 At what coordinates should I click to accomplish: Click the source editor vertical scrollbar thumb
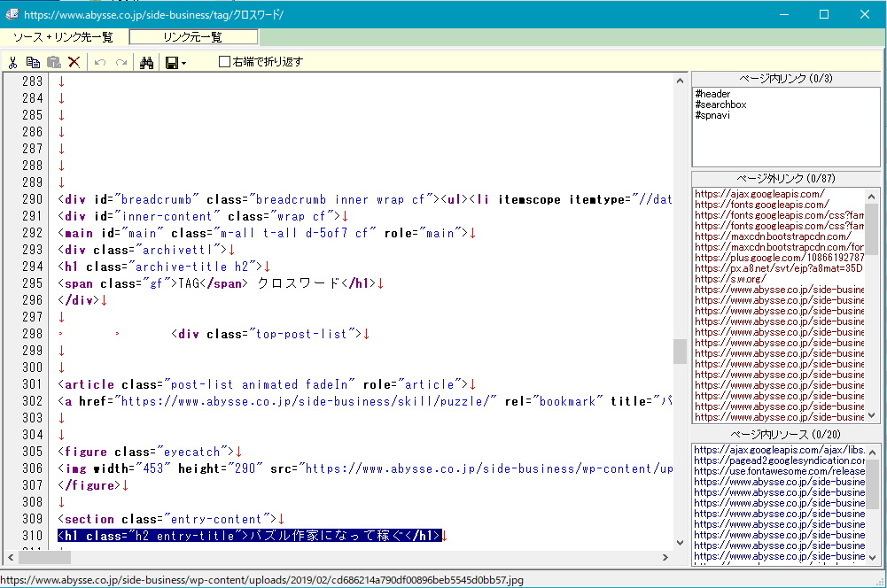[x=680, y=351]
